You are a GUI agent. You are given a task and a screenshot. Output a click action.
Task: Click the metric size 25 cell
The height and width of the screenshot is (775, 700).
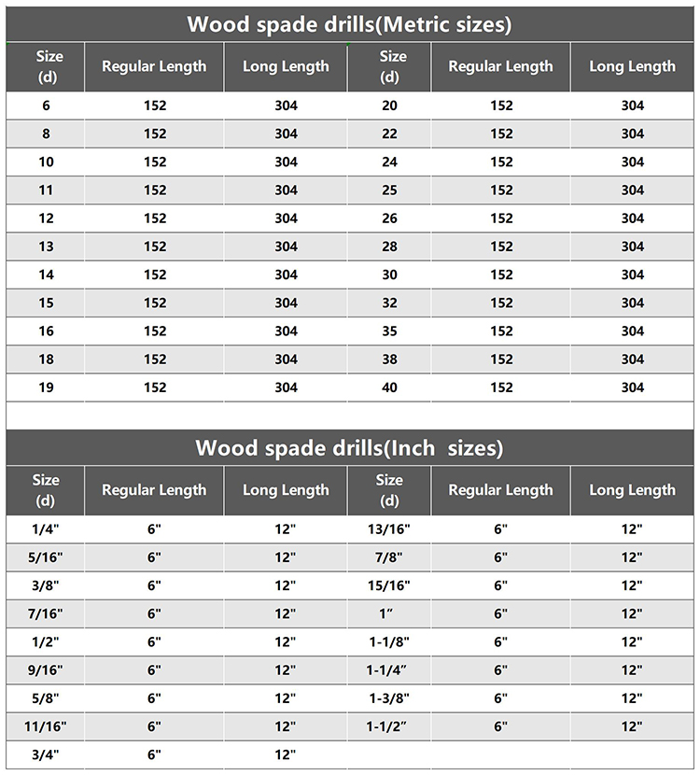[x=389, y=190]
